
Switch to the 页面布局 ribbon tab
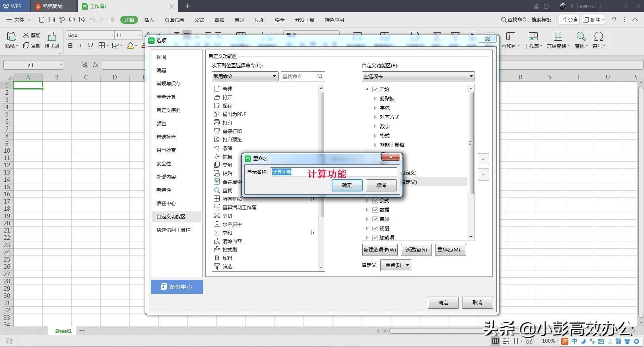pos(174,20)
